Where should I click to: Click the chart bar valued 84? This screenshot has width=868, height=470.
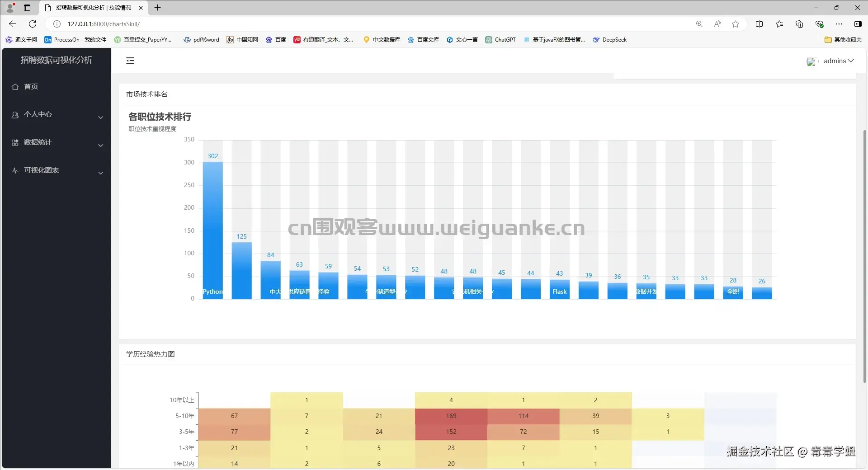pyautogui.click(x=270, y=280)
